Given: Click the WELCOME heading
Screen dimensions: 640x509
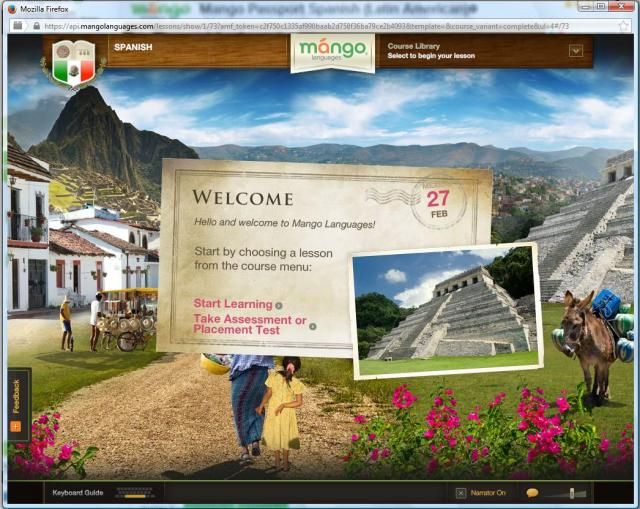Looking at the screenshot, I should [x=243, y=198].
